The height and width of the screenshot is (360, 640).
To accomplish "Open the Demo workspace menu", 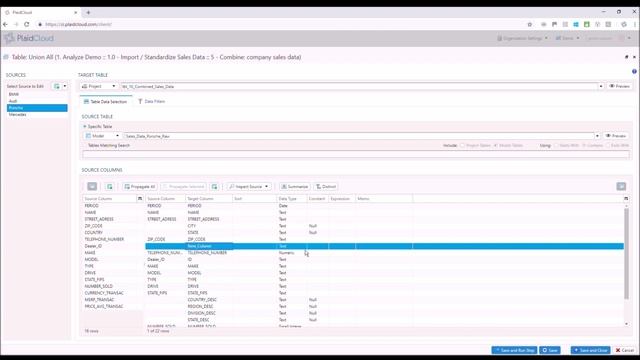I will click(x=567, y=38).
